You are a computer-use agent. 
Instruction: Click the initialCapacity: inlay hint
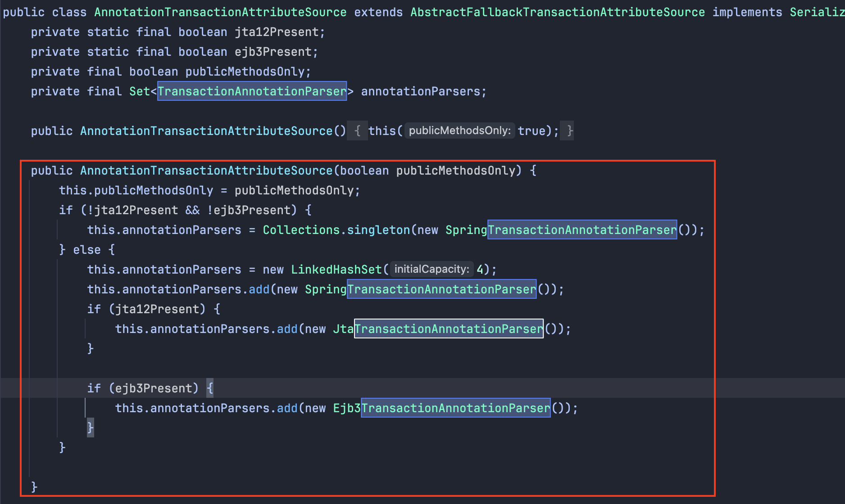[431, 269]
